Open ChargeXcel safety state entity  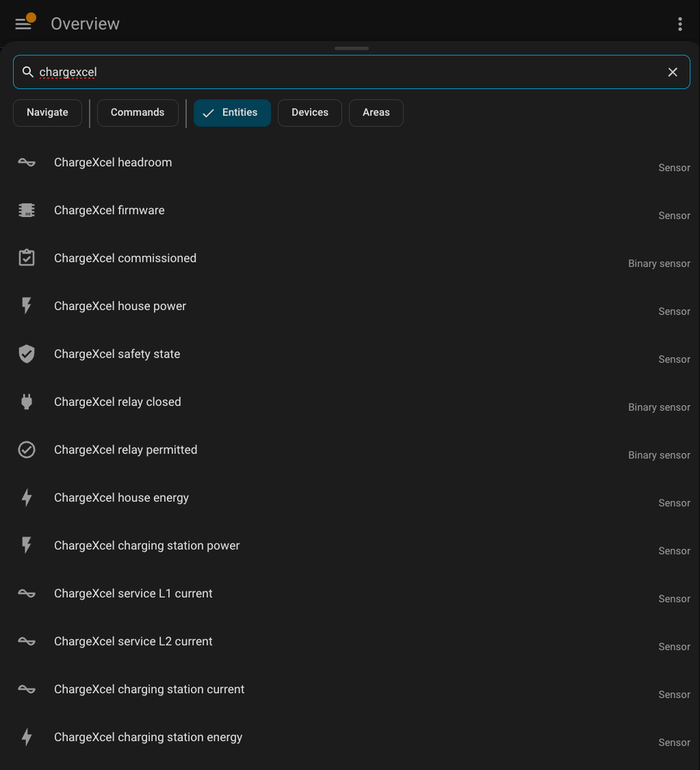351,354
